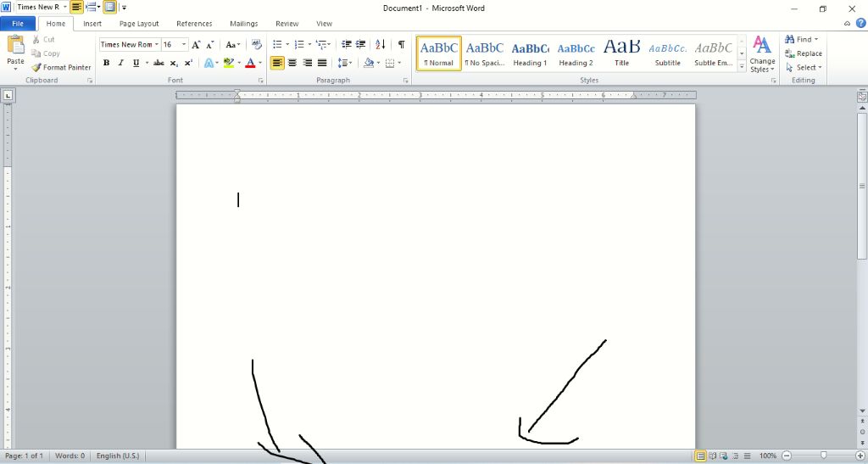Screen dimensions: 868x464
Task: Activate the Format Painter brush
Action: pos(61,67)
